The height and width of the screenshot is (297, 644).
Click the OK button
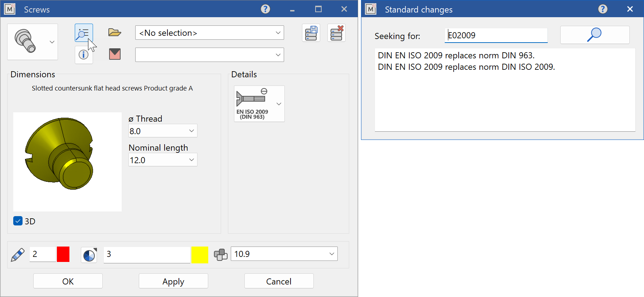click(68, 281)
